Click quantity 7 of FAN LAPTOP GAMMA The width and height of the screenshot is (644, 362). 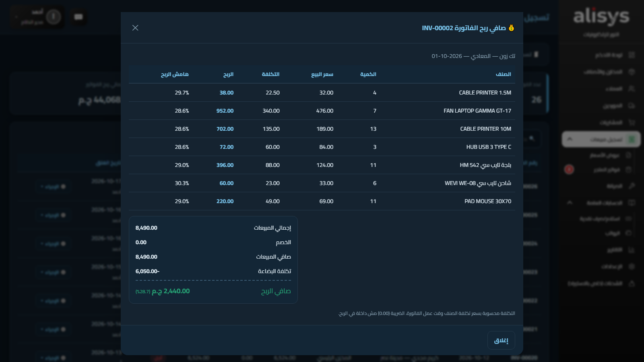pos(375,111)
